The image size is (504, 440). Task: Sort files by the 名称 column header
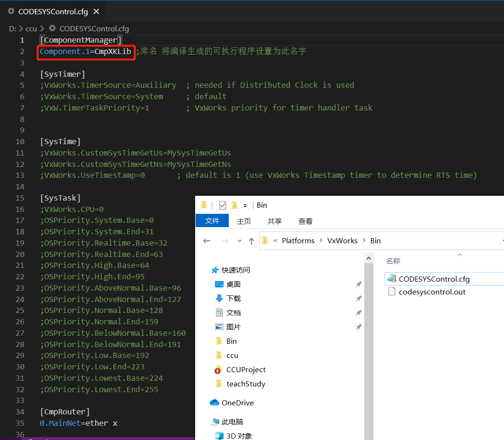(x=393, y=261)
